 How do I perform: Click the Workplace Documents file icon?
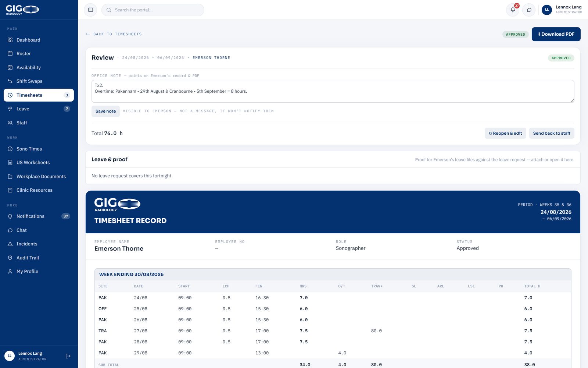(10, 176)
